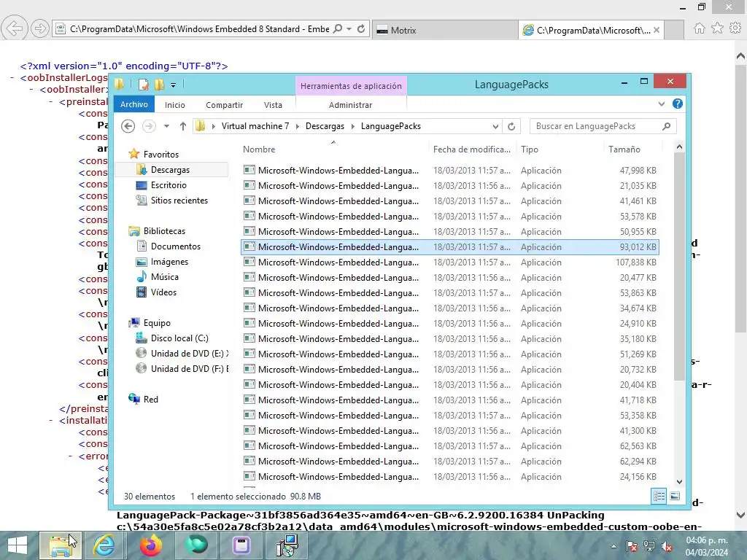Switch to details view layout

(659, 496)
